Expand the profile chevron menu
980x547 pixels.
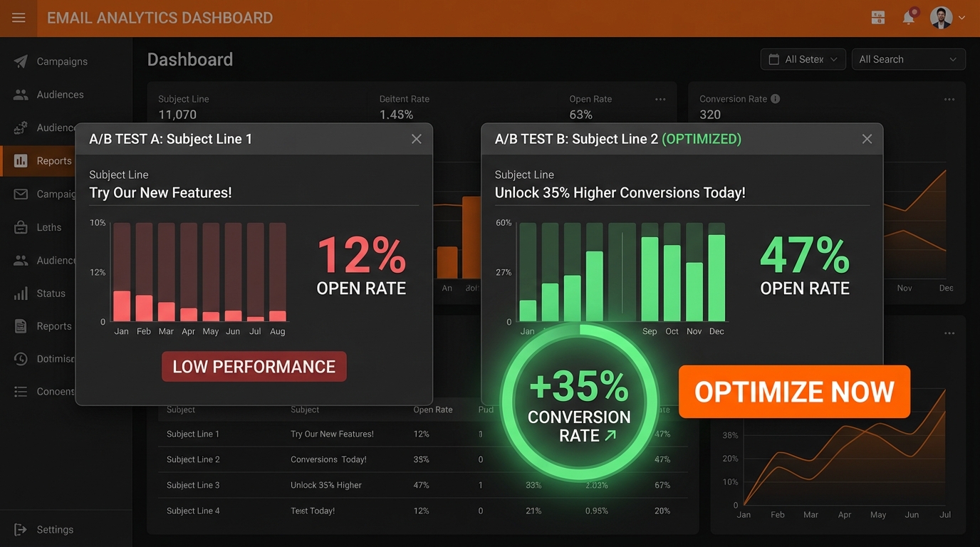click(x=962, y=18)
